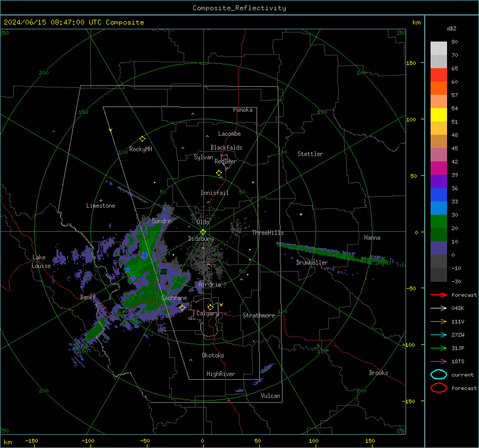Viewport: 479px width, 448px height.
Task: Click the Calgary city label
Action: [208, 313]
